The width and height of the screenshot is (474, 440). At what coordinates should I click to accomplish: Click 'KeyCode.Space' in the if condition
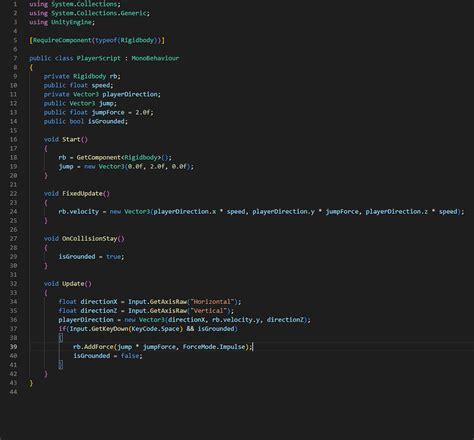click(155, 329)
